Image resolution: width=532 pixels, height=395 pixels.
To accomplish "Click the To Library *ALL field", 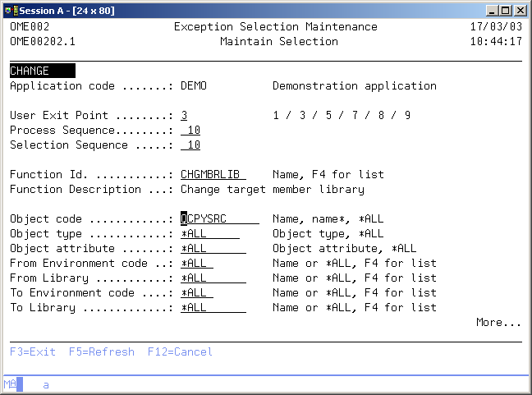I will (213, 308).
